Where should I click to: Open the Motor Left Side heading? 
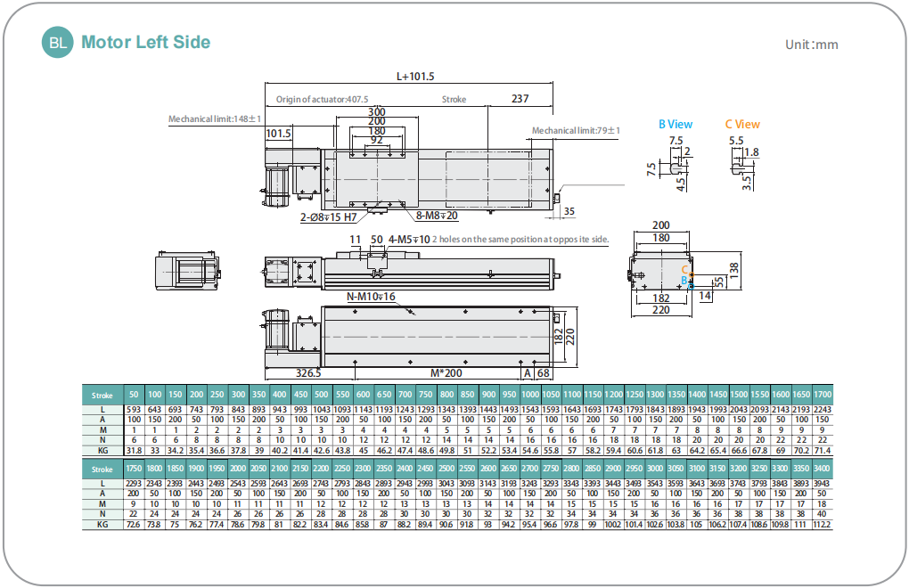[145, 42]
